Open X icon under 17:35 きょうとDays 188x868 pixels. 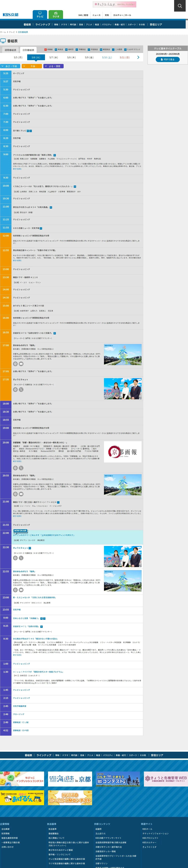click(x=21, y=390)
